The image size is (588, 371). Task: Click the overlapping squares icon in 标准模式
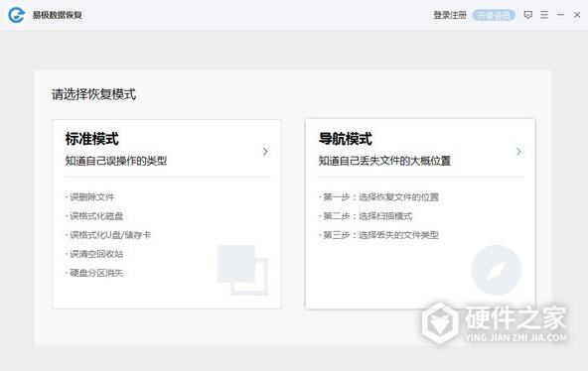(243, 270)
